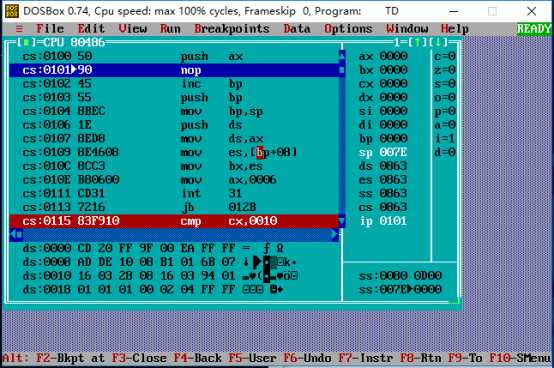Select the es register 0863
Image resolution: width=554 pixels, height=368 pixels.
pyautogui.click(x=383, y=180)
